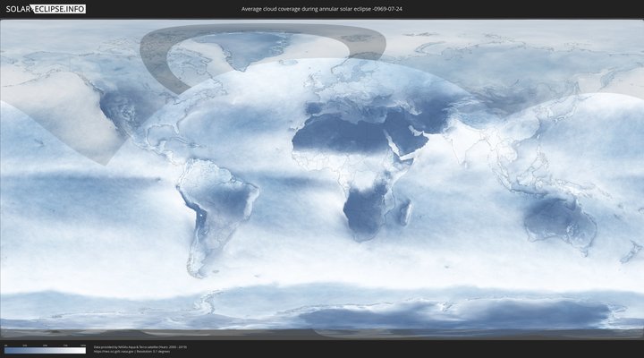The height and width of the screenshot is (358, 644).
Task: Click the neo.sci.gsfc.nasa.gov URL text
Action: (114, 352)
